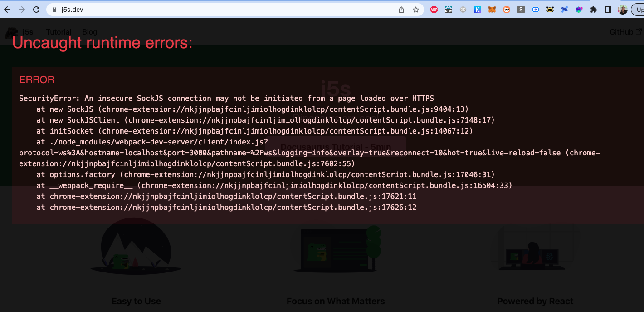
Task: Open the AdBlock Plus extension
Action: [434, 10]
